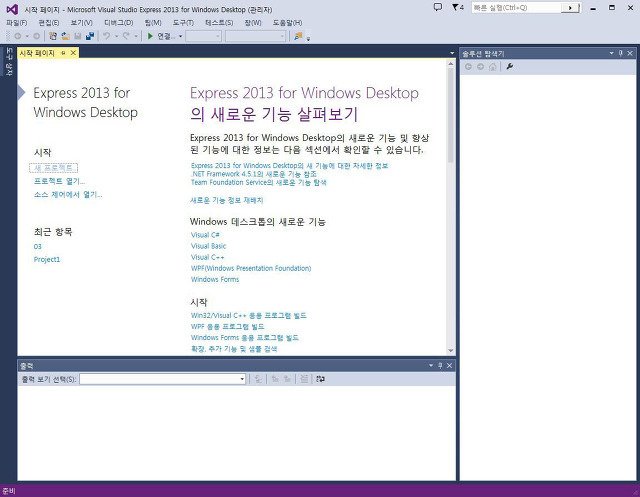The width and height of the screenshot is (640, 497).
Task: Click the 프로젝트 열기 link
Action: pyautogui.click(x=60, y=181)
